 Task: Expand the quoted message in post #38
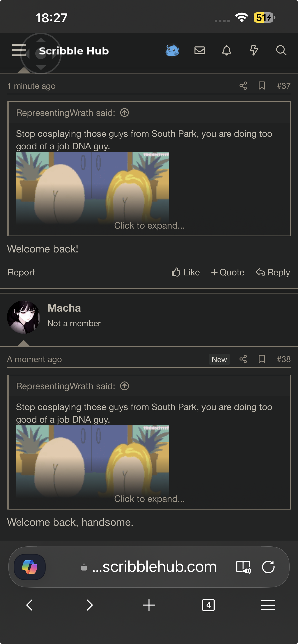(x=149, y=499)
